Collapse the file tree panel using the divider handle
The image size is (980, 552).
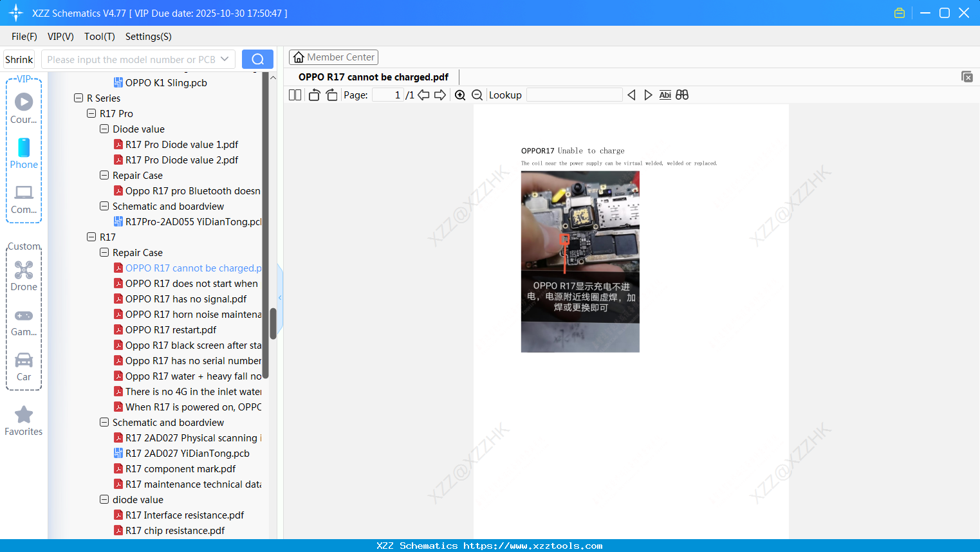tap(280, 297)
